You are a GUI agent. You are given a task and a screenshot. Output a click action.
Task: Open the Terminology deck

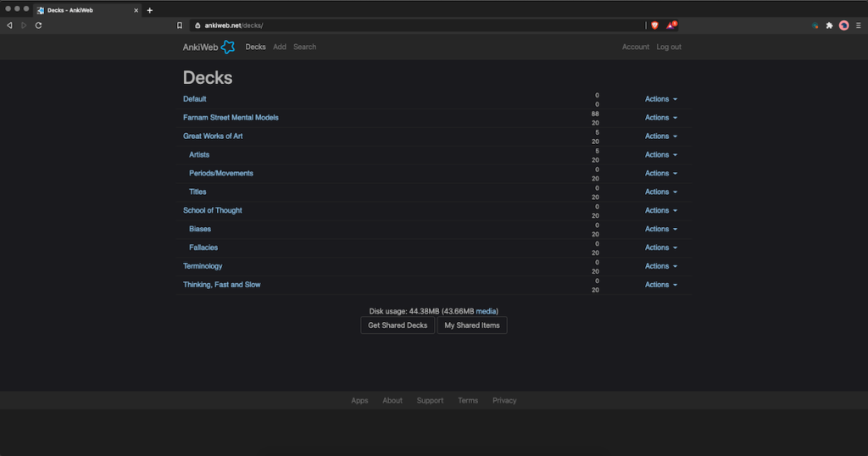tap(203, 266)
